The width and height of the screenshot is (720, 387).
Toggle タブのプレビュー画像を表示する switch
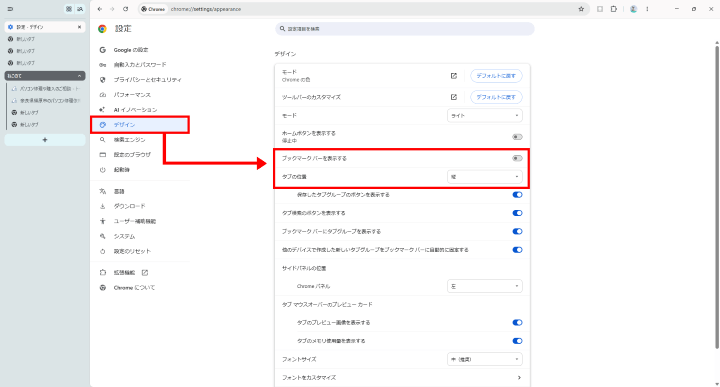tap(517, 323)
